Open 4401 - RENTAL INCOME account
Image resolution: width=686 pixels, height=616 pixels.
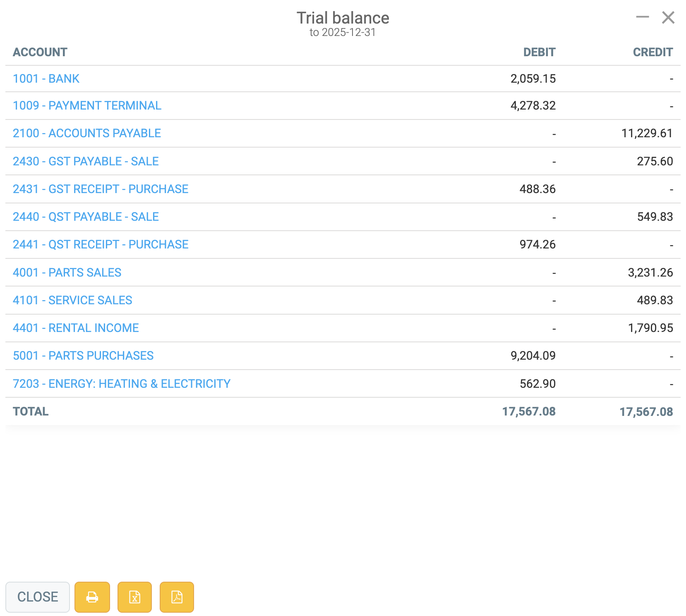[x=76, y=328]
